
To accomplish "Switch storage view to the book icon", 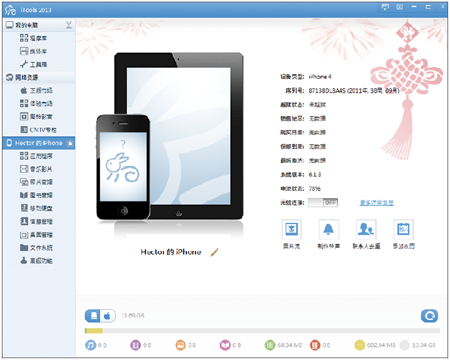I will 94,316.
